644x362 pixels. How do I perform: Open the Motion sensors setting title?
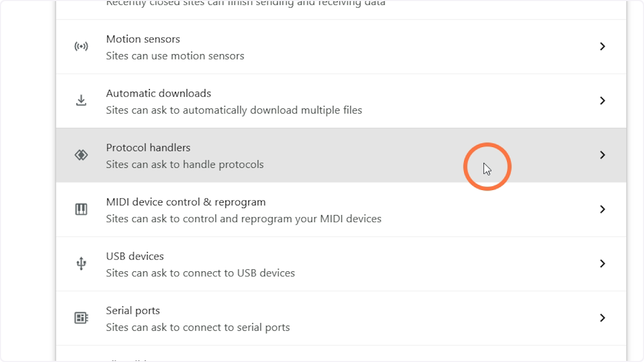143,39
